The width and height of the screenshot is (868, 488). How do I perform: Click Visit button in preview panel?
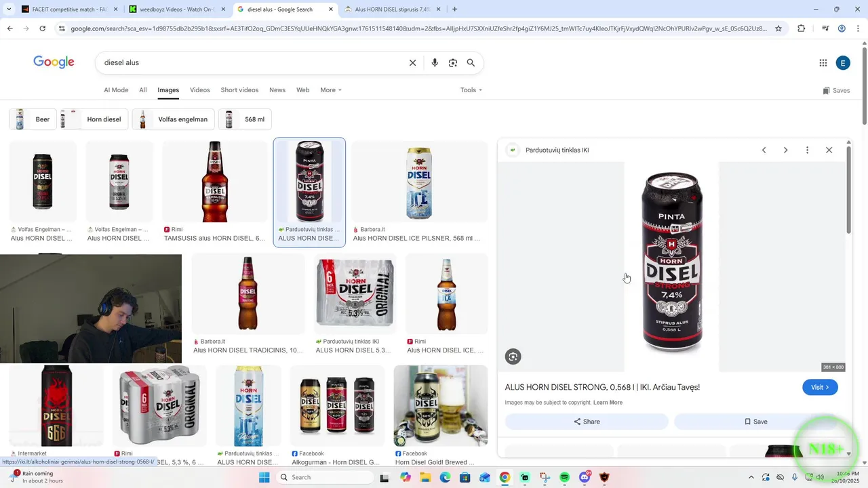click(x=820, y=387)
